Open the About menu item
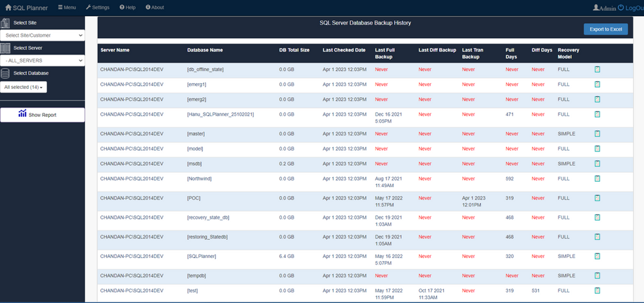This screenshot has height=303, width=644. [155, 8]
